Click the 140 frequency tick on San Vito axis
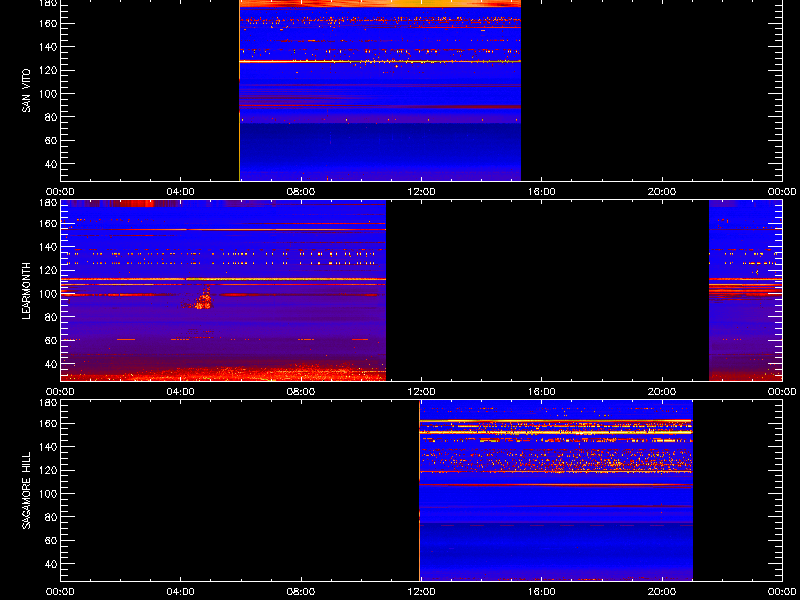 [x=49, y=47]
